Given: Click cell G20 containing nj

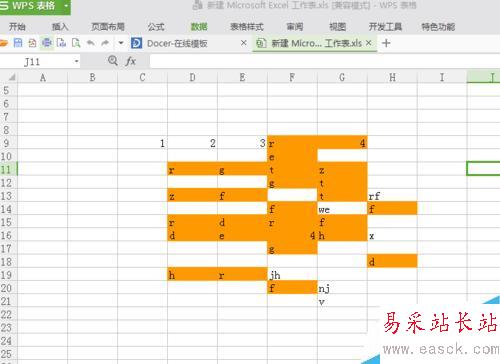Looking at the screenshot, I should coord(342,288).
